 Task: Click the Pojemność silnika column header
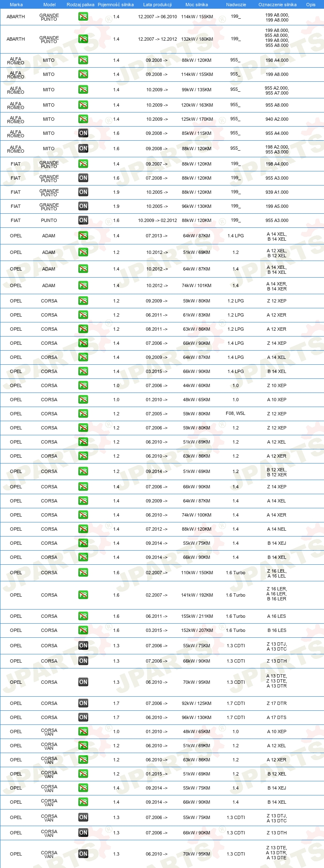pyautogui.click(x=116, y=5)
